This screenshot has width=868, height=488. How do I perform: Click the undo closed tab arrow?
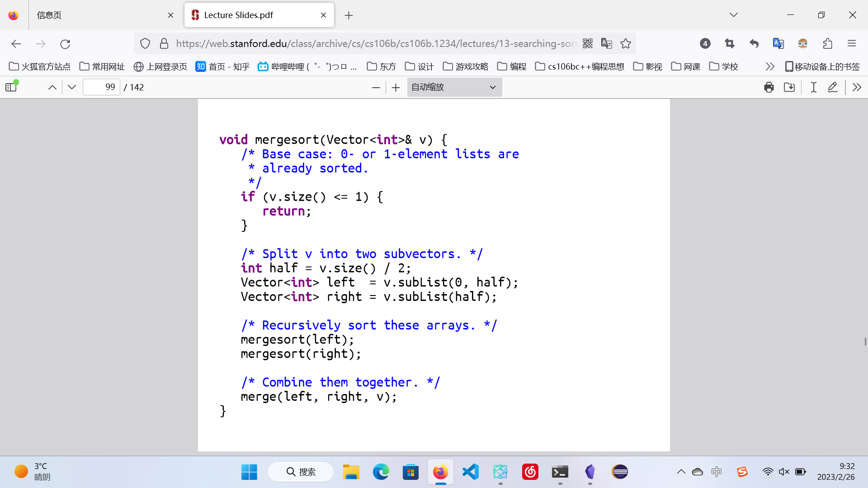(754, 43)
